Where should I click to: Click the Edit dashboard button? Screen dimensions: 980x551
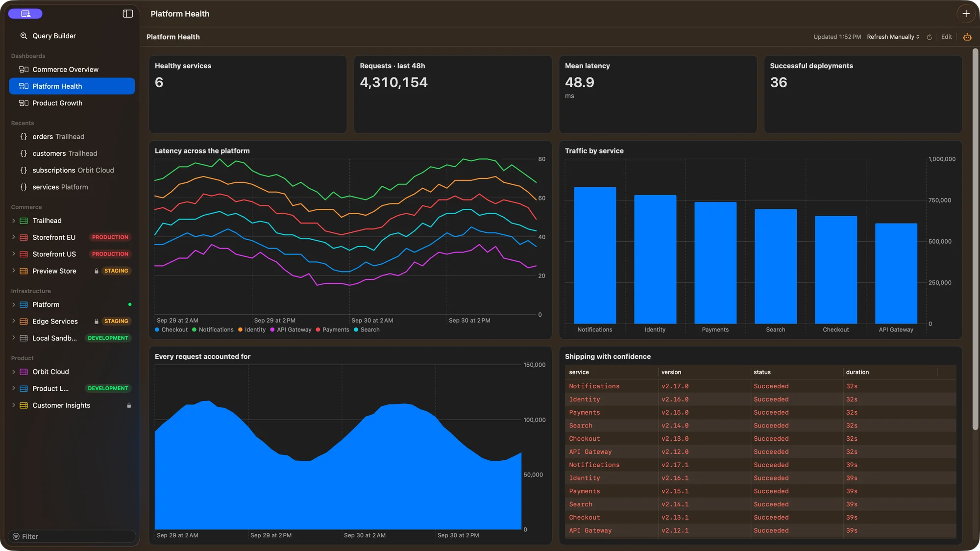coord(946,37)
